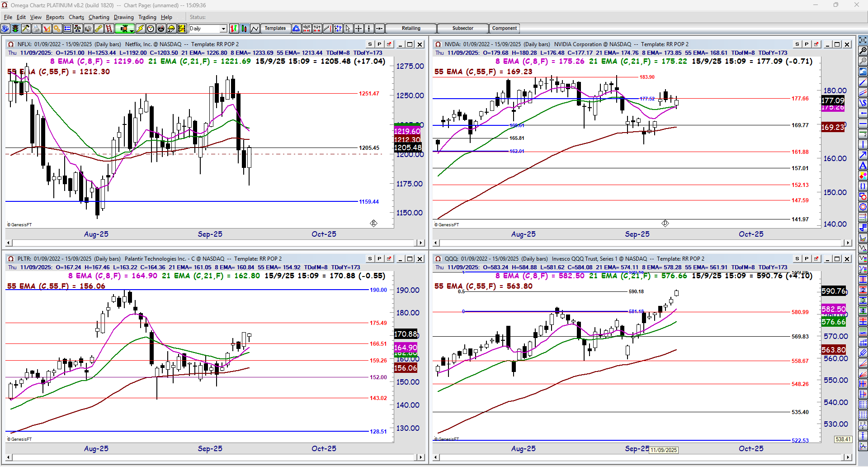This screenshot has width=868, height=467.
Task: Open the colored shapes palette tool
Action: point(863,176)
